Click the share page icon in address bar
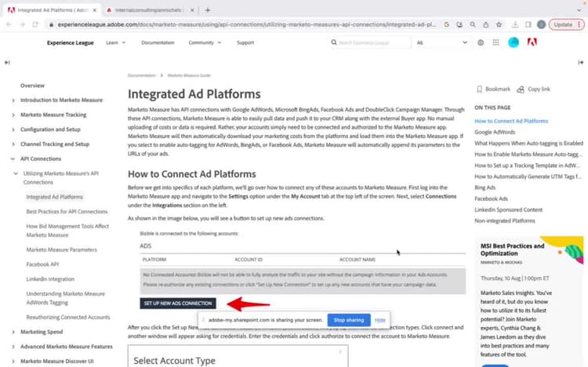 [485, 24]
